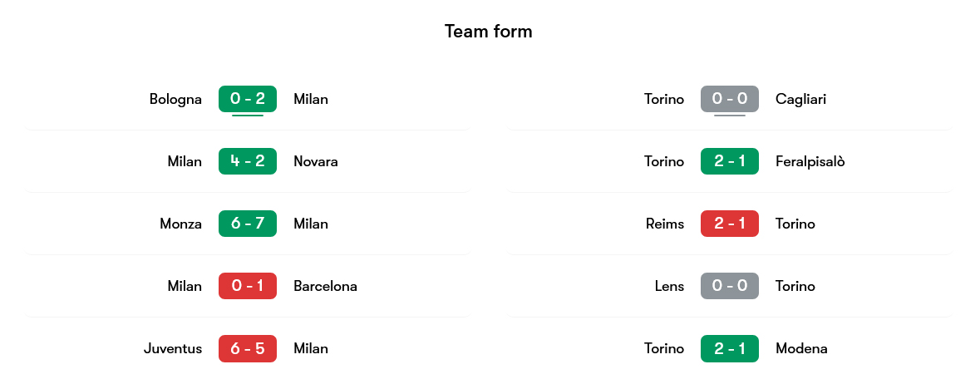Screen dimensions: 980x384
Task: Open the Novara team link
Action: 316,161
